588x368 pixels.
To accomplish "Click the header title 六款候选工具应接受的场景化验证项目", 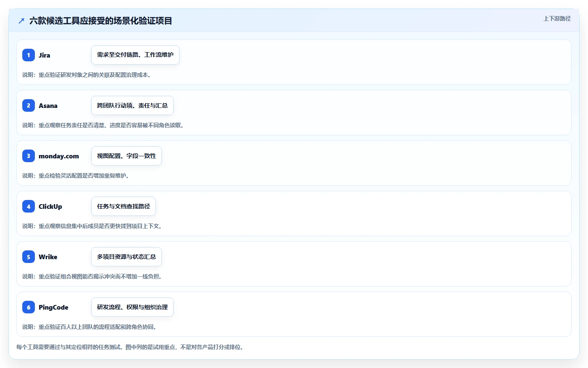I will pyautogui.click(x=101, y=21).
